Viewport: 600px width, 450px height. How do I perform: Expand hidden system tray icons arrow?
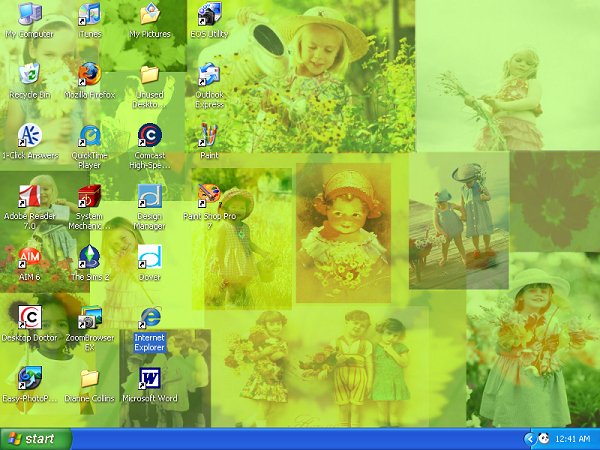pos(530,439)
